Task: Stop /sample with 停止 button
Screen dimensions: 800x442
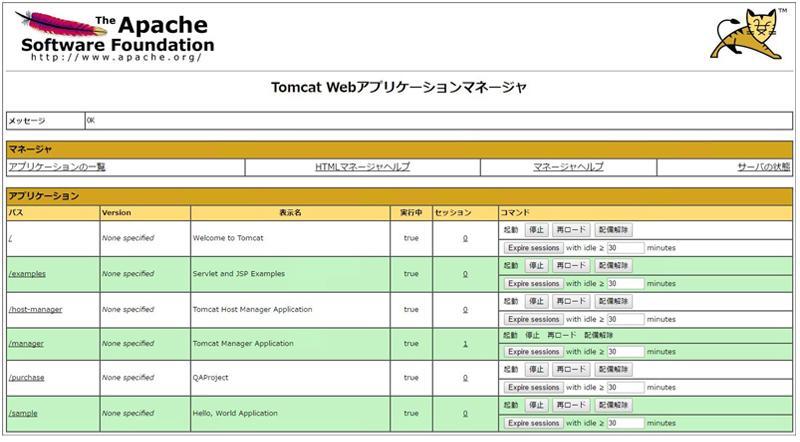Action: tap(536, 405)
